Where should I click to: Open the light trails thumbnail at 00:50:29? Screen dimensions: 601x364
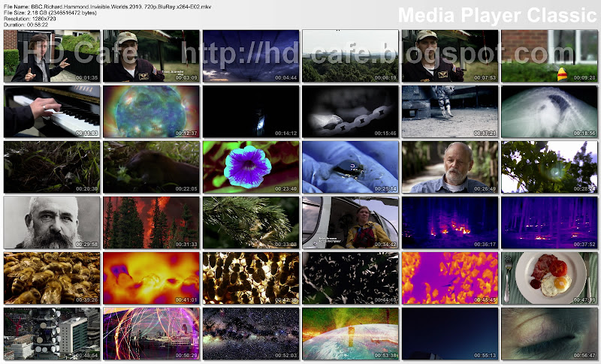tap(152, 333)
